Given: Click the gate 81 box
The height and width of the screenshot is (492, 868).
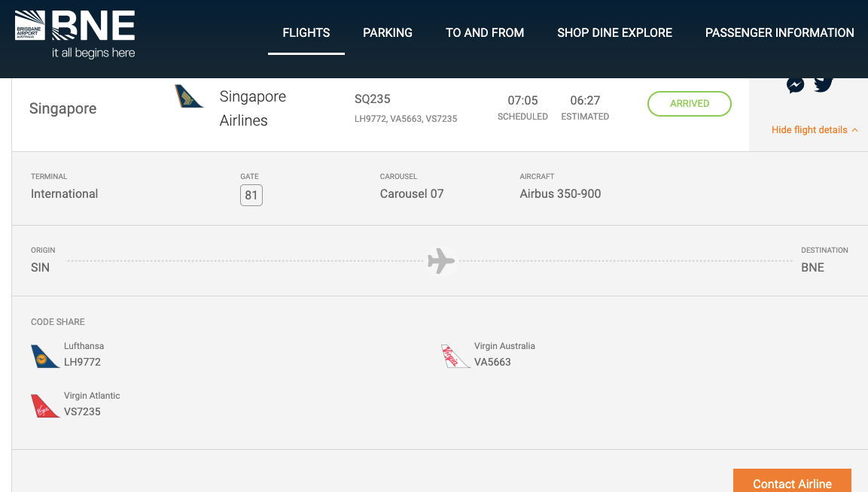Looking at the screenshot, I should (x=251, y=196).
